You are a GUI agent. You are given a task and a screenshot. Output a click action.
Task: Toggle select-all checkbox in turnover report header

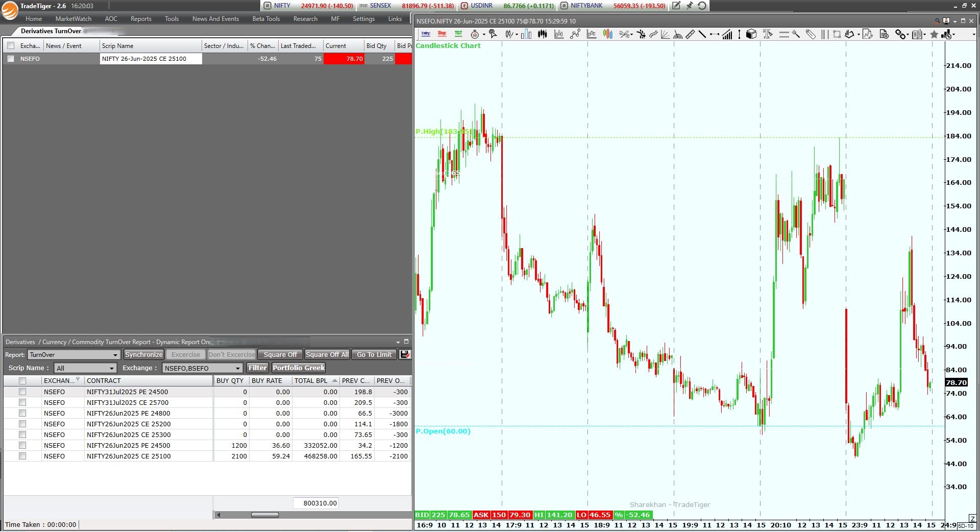[22, 380]
